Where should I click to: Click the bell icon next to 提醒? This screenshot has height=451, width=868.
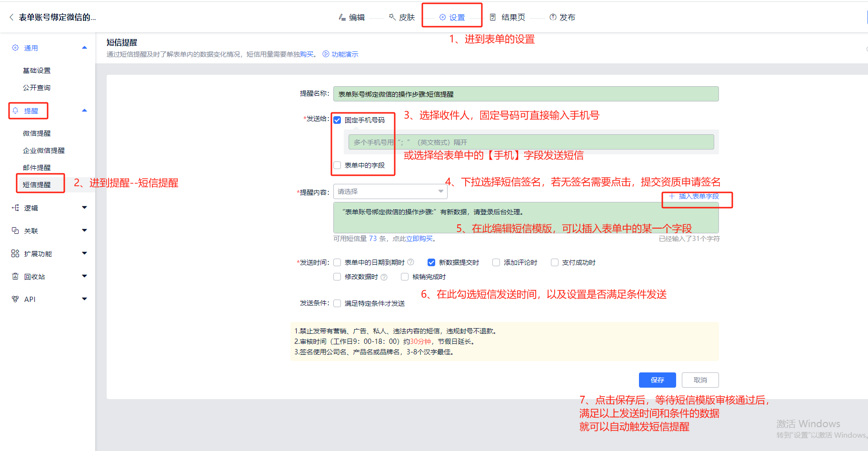click(15, 110)
